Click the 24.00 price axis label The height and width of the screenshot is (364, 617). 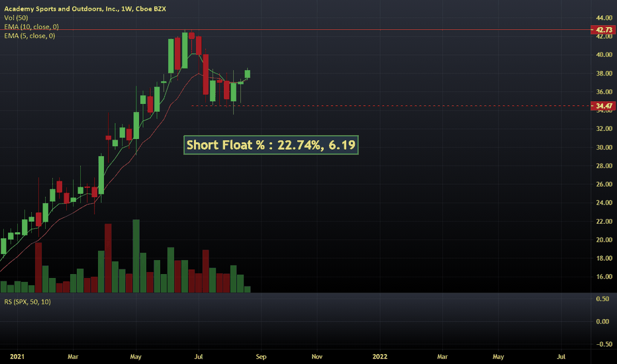[x=604, y=203]
